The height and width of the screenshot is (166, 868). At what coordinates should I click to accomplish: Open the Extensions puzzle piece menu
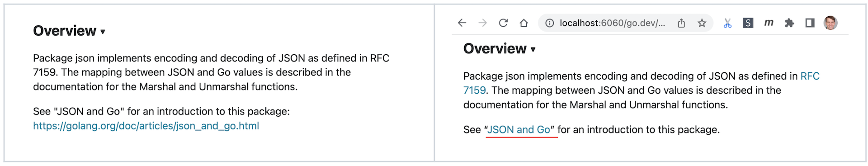789,23
